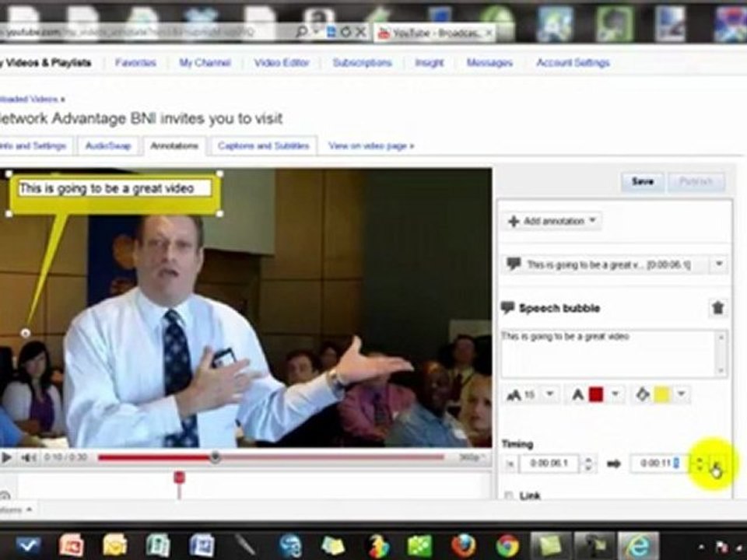The image size is (747, 560).
Task: Open Outlook from the taskbar
Action: pos(114,545)
